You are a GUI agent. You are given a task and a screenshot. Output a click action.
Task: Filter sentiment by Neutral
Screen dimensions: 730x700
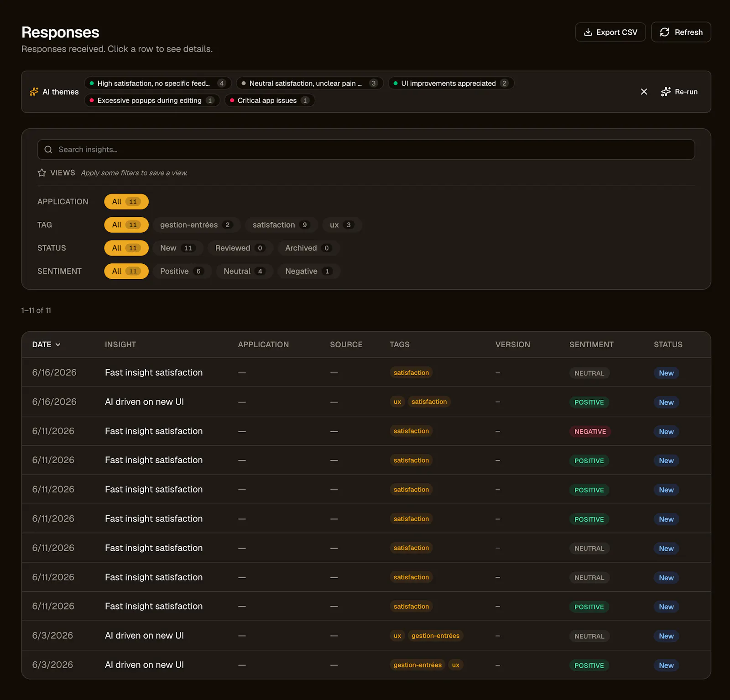(x=244, y=271)
